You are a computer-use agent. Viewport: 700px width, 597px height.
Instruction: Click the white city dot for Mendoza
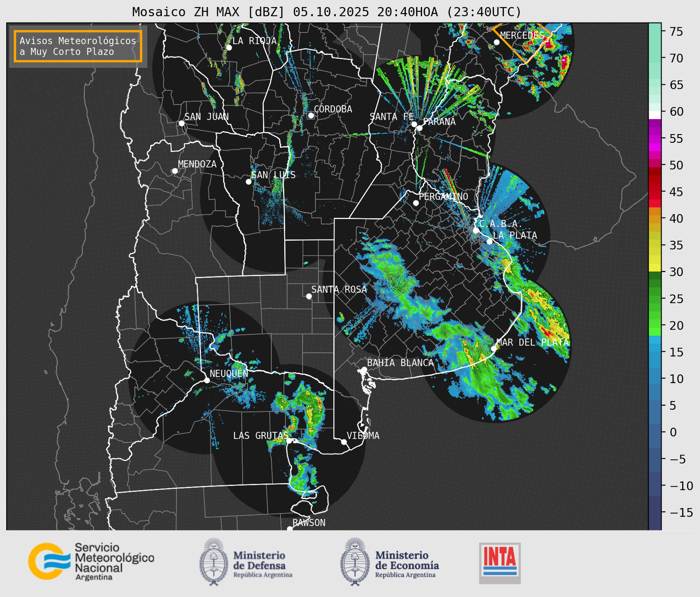point(175,171)
